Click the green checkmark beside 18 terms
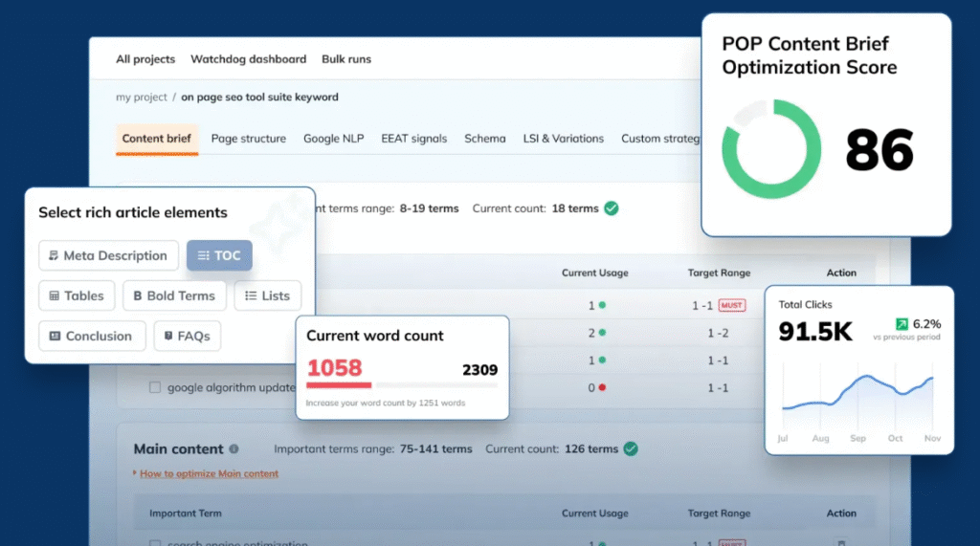980x546 pixels. [612, 208]
